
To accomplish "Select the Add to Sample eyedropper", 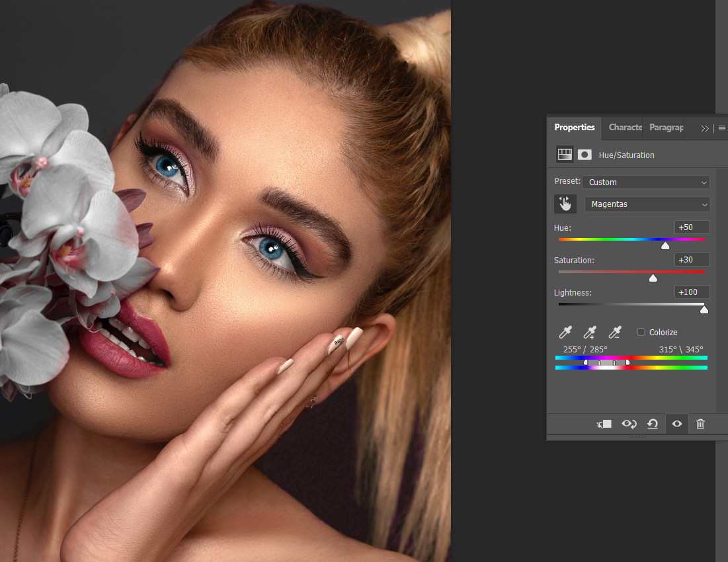I will click(590, 332).
